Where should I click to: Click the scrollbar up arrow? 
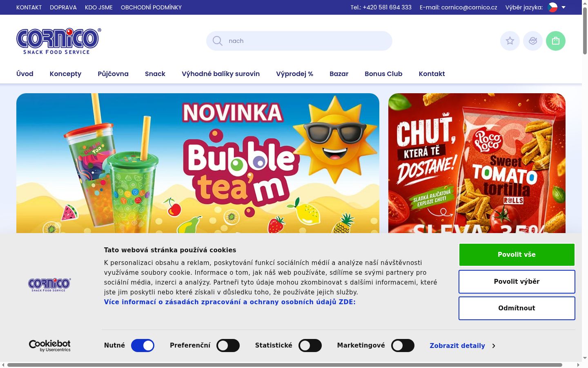(585, 3)
